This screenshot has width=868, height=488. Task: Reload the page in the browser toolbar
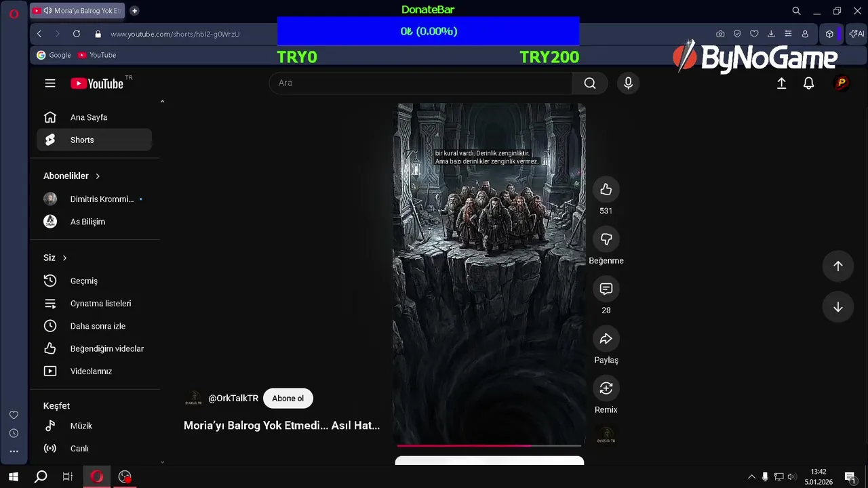(77, 34)
